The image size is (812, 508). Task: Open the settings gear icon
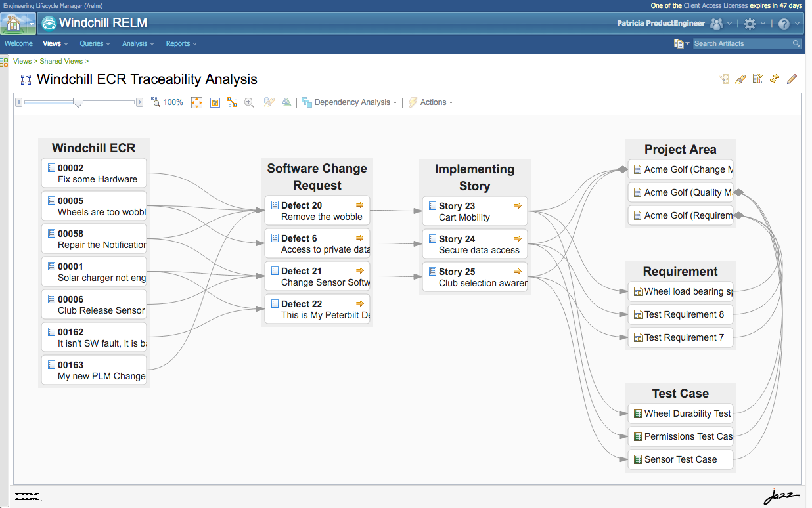coord(750,24)
